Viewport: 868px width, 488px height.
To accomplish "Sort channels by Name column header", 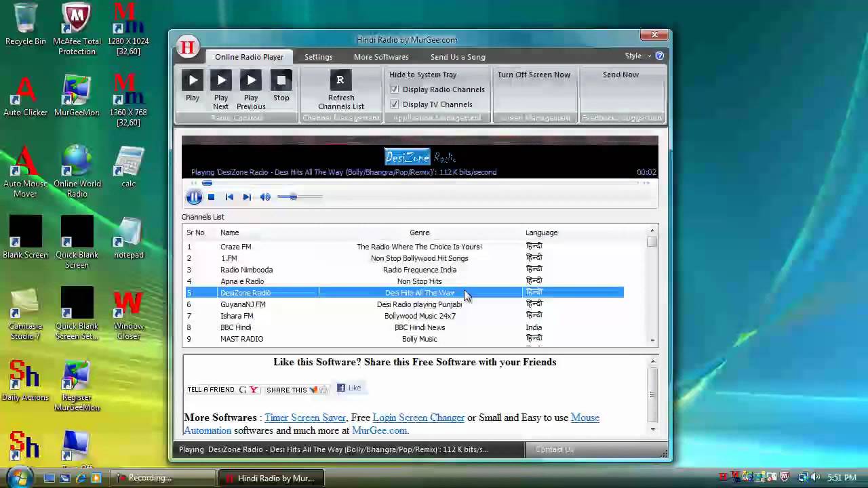I will tap(229, 232).
